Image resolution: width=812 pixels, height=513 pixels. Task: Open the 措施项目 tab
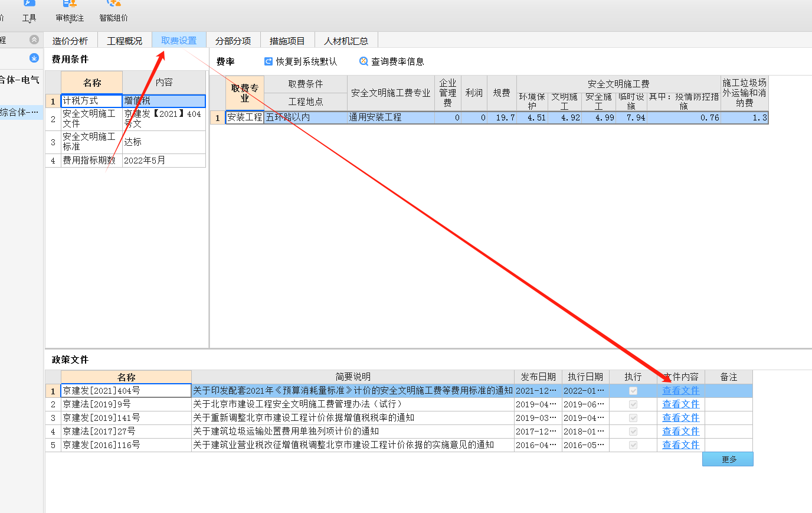pos(287,41)
